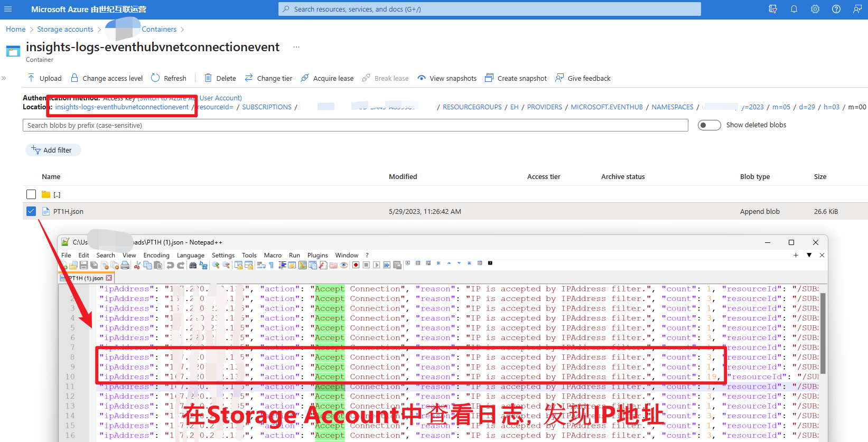Open the Azure portal hamburger menu
The width and height of the screenshot is (868, 442).
[x=8, y=9]
